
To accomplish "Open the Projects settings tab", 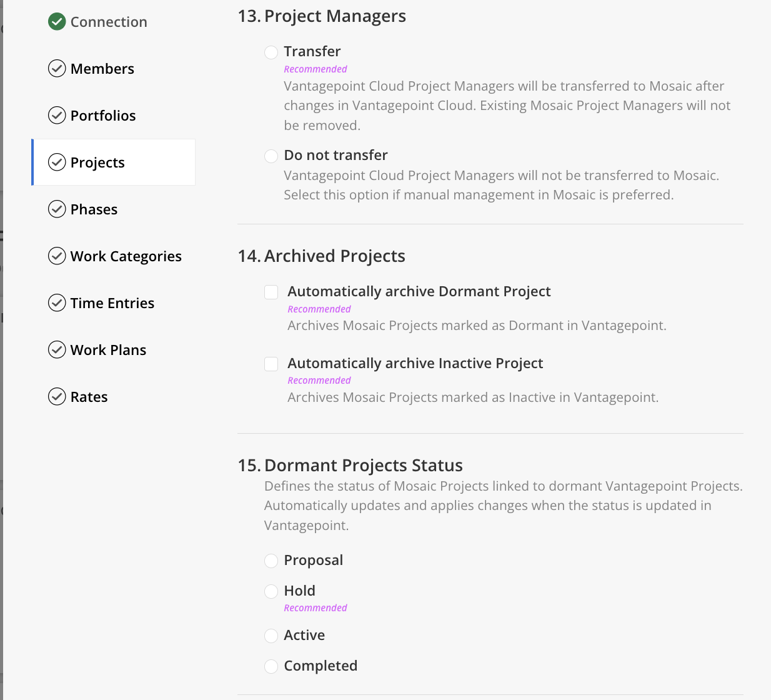I will point(98,162).
